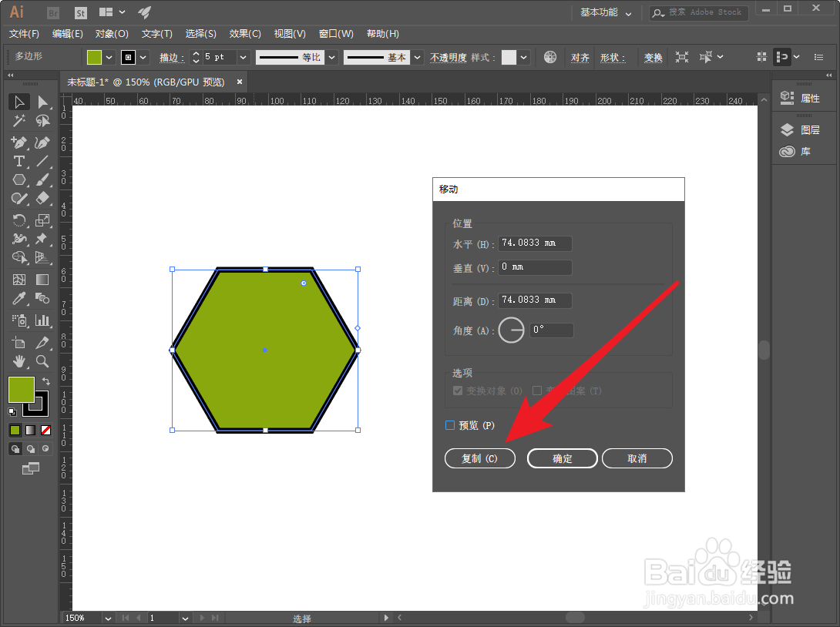Set paint mode to Gradient
The width and height of the screenshot is (840, 627).
tap(31, 430)
